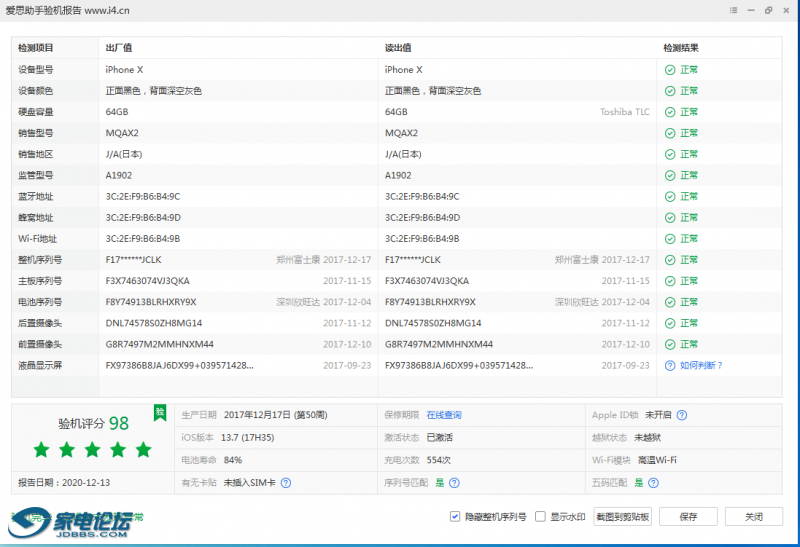Open help icon next to 五码匹配

[653, 483]
